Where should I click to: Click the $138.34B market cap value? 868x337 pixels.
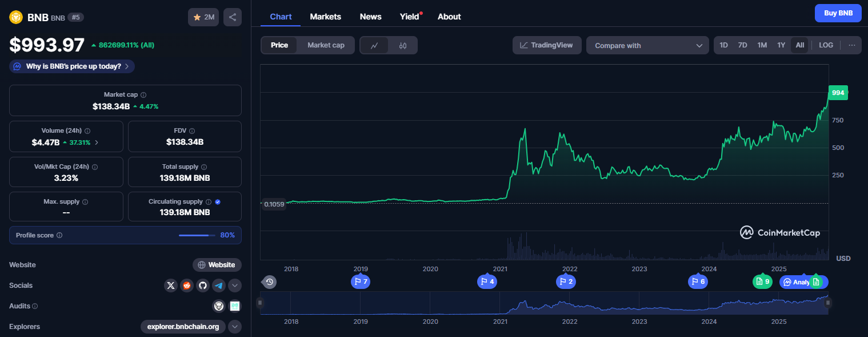(111, 106)
